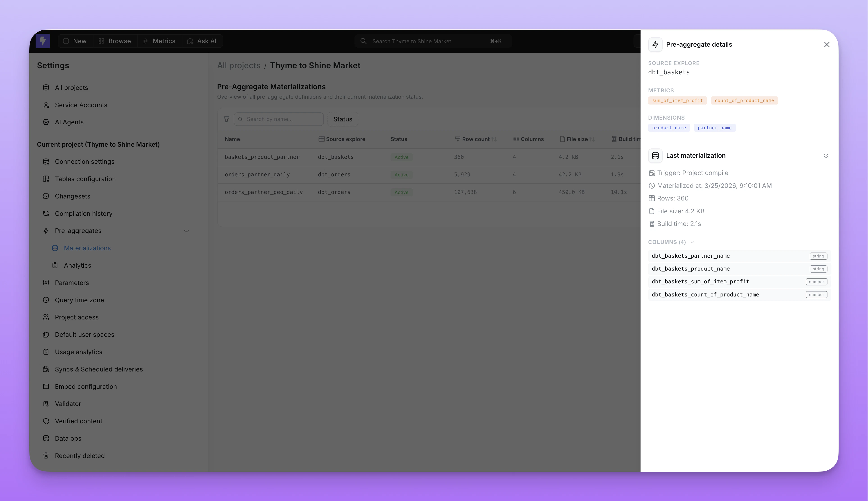Open Analytics under Pre-aggregates
This screenshot has height=501, width=868.
[x=77, y=266]
